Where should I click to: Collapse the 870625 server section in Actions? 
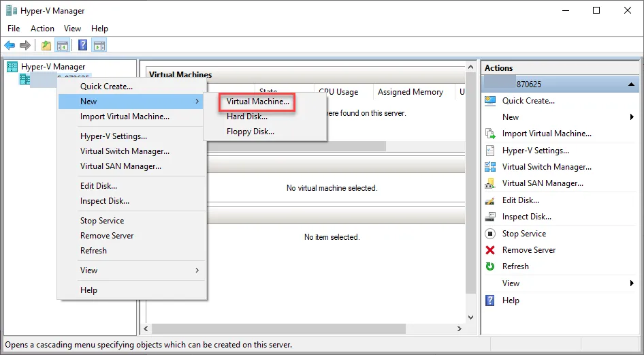coord(631,84)
